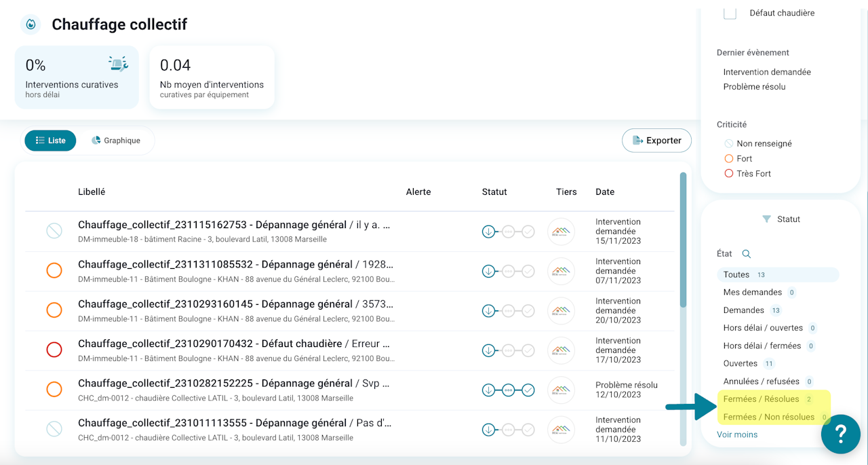868x465 pixels.
Task: Click the red criticality circle on Défaut chaudière row
Action: [54, 350]
